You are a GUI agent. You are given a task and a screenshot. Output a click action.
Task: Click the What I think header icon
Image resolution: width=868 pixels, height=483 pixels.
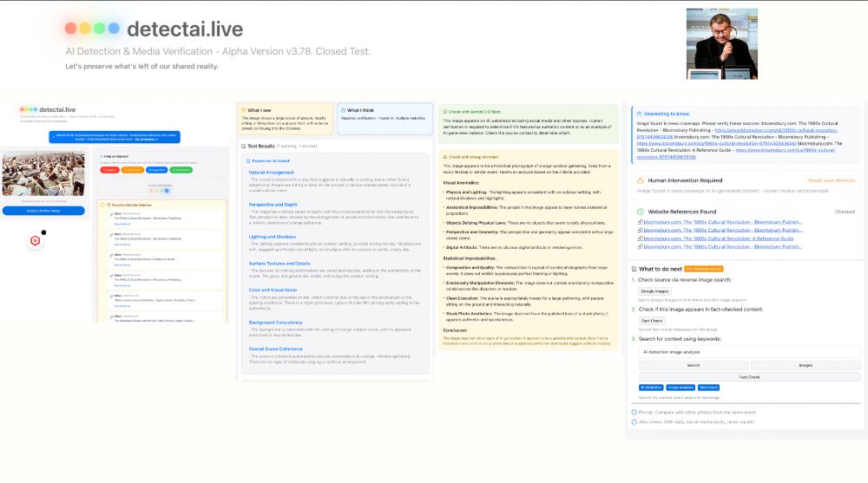point(343,110)
